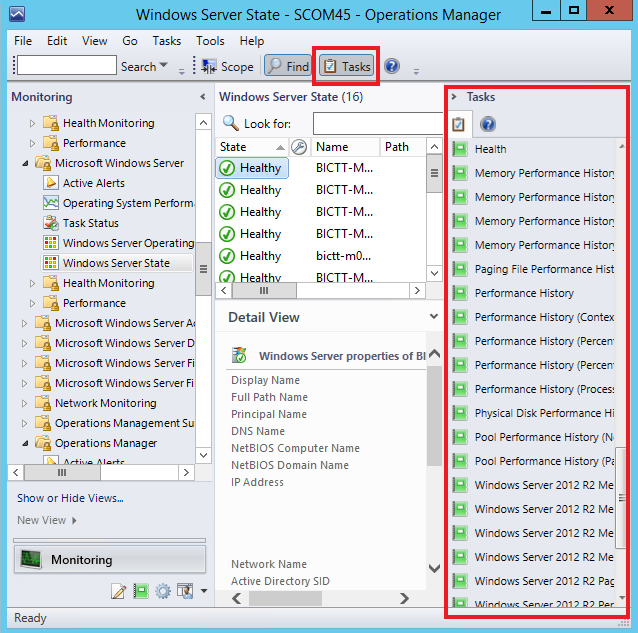Click the maintenance mode wrench column header
The image size is (638, 633).
coord(299,147)
